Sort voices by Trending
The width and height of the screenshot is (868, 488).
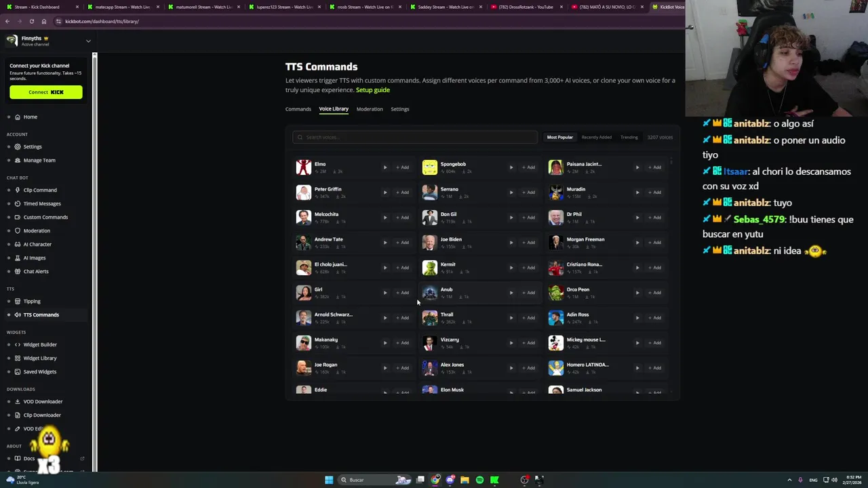629,138
